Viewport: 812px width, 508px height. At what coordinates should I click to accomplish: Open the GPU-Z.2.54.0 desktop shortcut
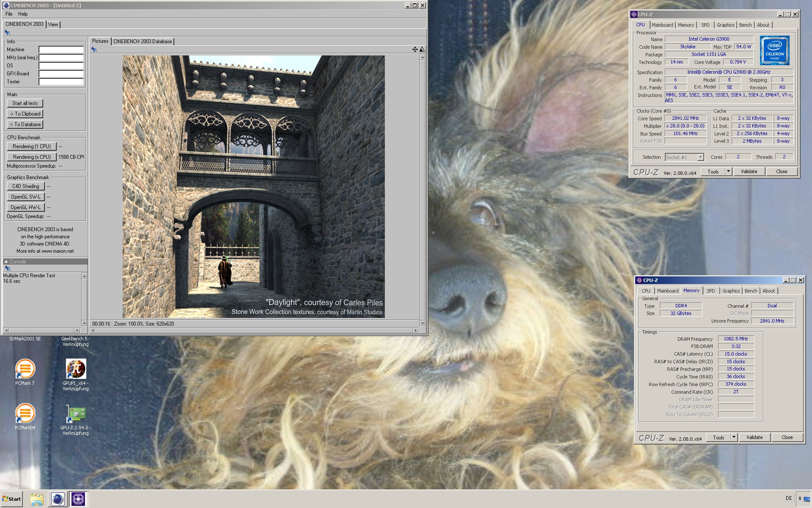point(76,419)
